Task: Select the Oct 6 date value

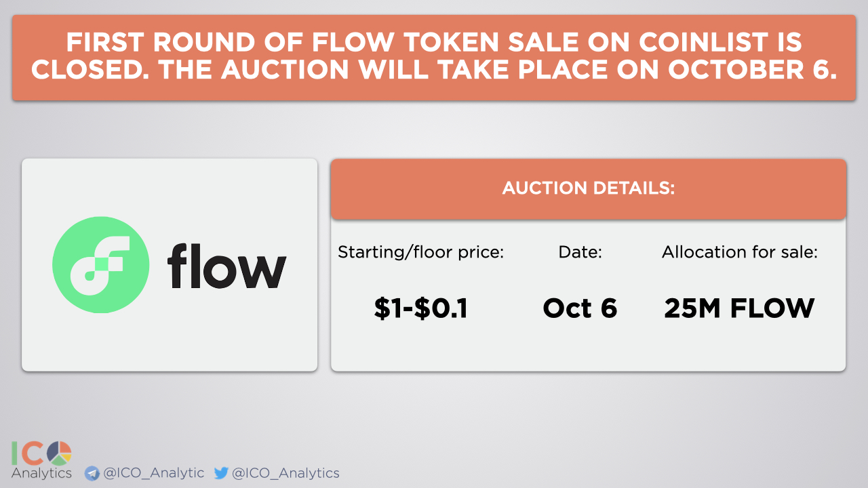Action: coord(580,308)
